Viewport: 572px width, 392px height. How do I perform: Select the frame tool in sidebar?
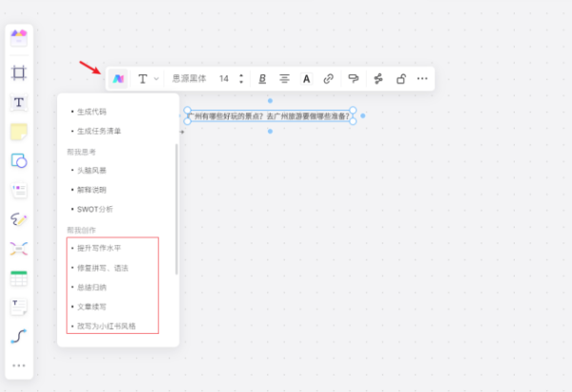[x=18, y=72]
